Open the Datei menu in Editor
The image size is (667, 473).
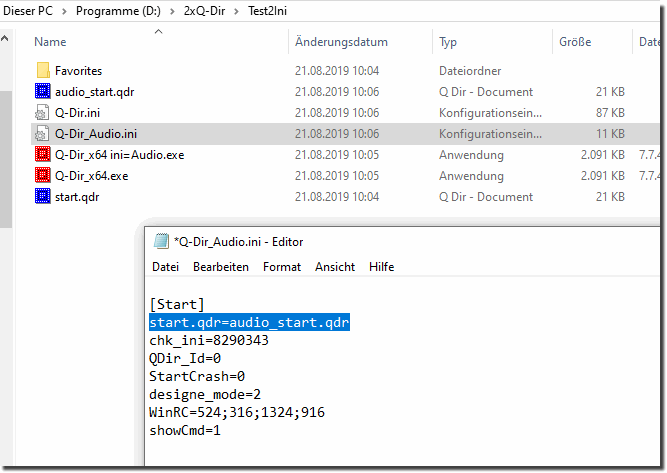click(165, 267)
